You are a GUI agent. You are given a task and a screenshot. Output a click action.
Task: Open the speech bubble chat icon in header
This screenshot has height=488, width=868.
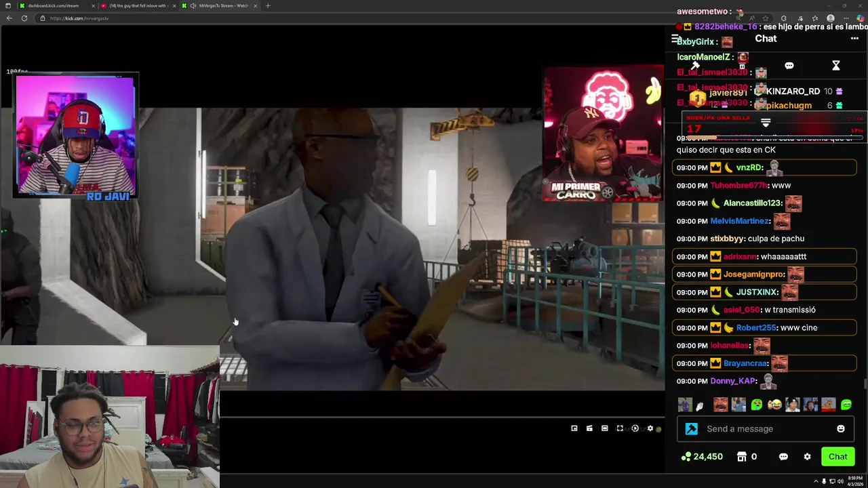[x=789, y=66]
